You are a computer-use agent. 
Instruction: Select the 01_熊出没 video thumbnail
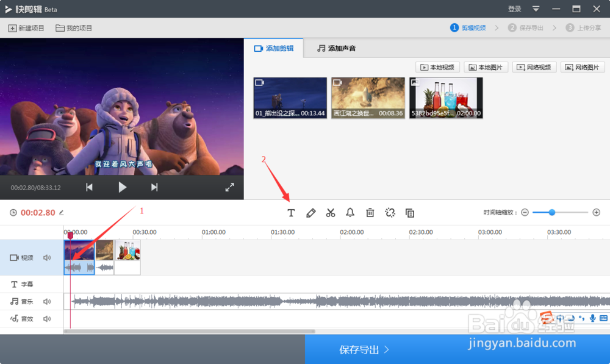[x=290, y=98]
